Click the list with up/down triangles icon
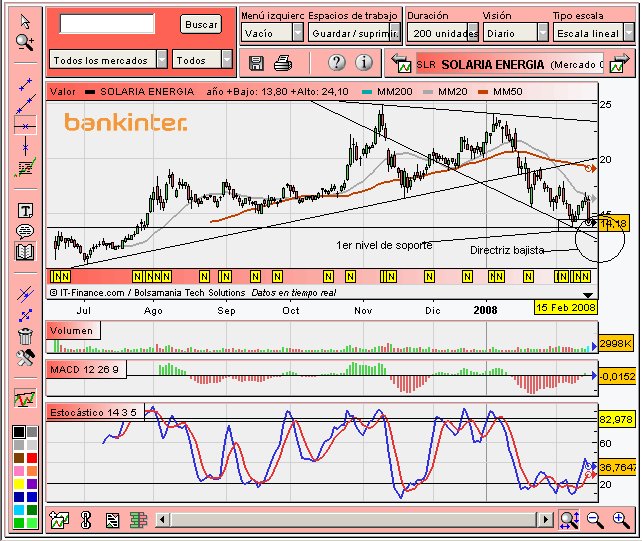642x541 pixels. tap(112, 520)
